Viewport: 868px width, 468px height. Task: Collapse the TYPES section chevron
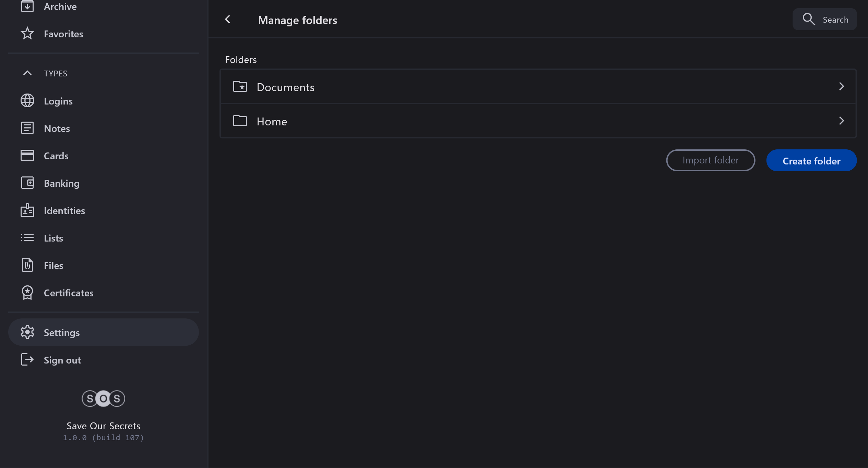(27, 73)
